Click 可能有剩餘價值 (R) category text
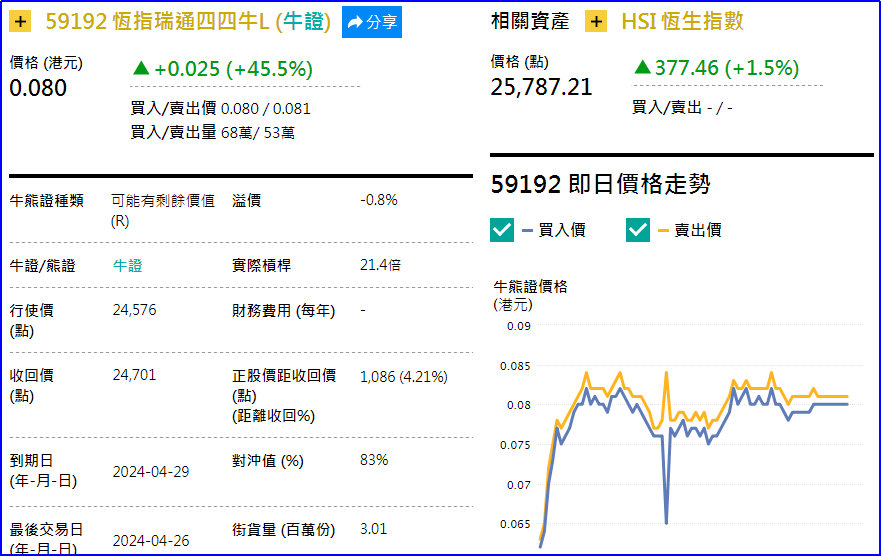The height and width of the screenshot is (556, 881). pyautogui.click(x=163, y=211)
